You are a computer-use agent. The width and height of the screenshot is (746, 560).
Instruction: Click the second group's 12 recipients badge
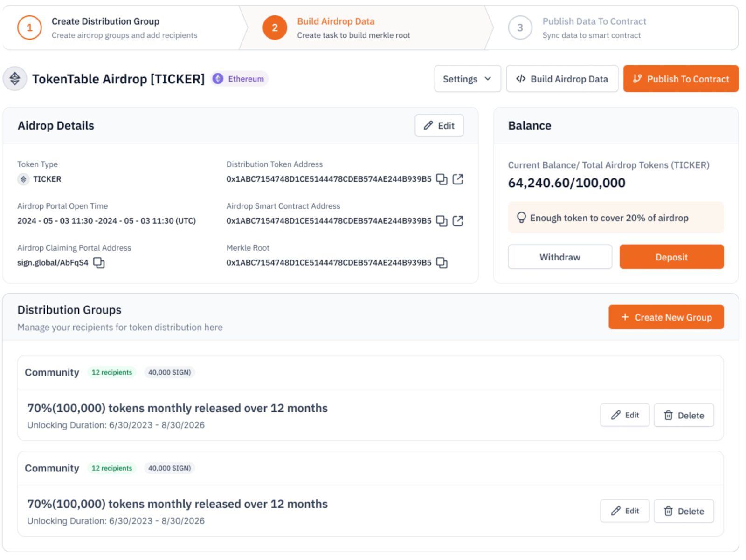click(x=112, y=468)
